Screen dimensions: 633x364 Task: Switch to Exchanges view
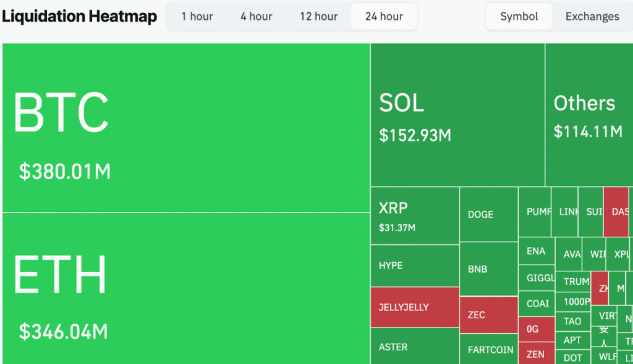[592, 16]
